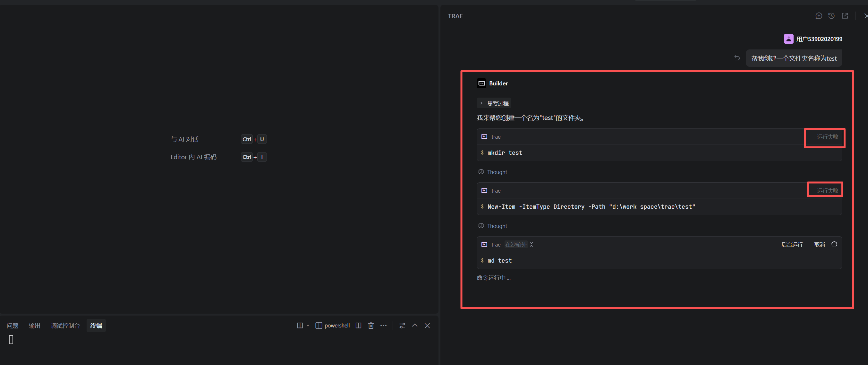868x365 pixels.
Task: Open the new terminal layout dropdown arrow
Action: (308, 326)
